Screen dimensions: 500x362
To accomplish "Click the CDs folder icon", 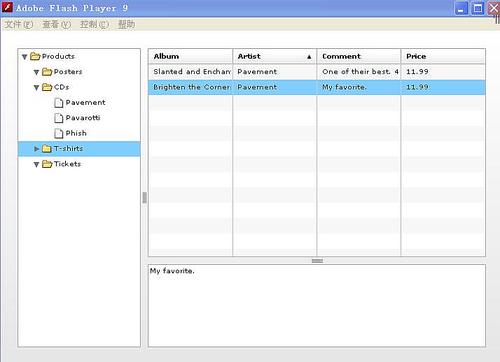I will 47,87.
